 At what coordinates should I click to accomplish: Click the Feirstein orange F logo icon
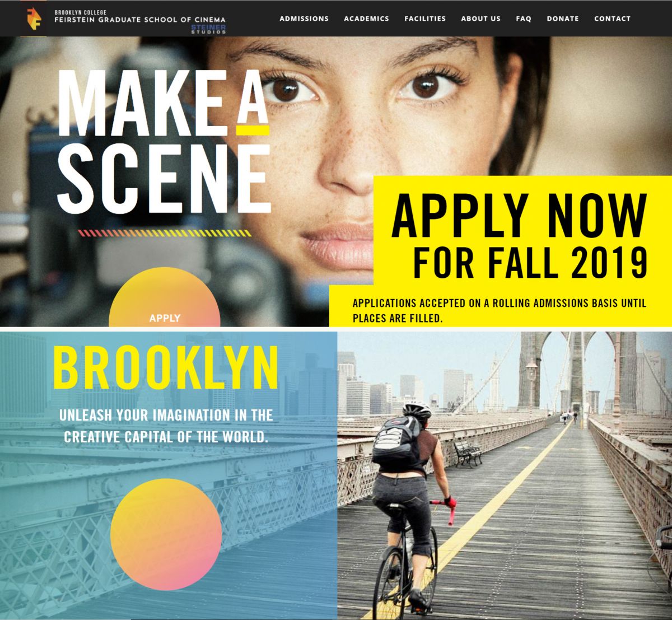[x=33, y=18]
